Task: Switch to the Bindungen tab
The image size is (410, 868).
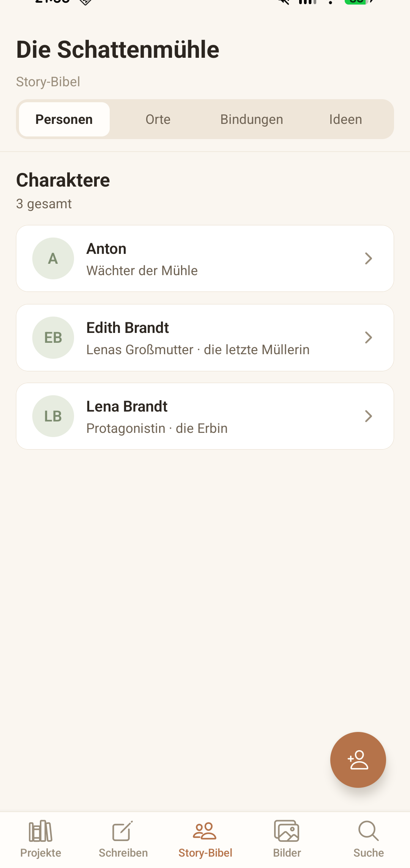Action: tap(252, 119)
